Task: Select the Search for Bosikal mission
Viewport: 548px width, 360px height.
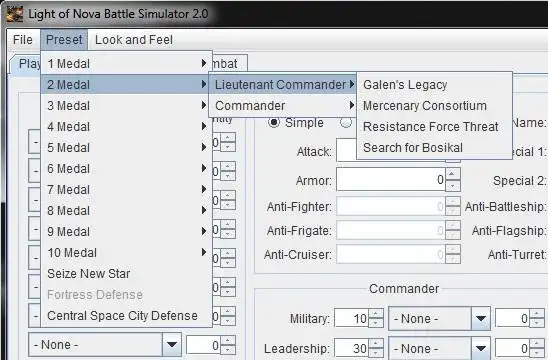Action: coord(434,147)
